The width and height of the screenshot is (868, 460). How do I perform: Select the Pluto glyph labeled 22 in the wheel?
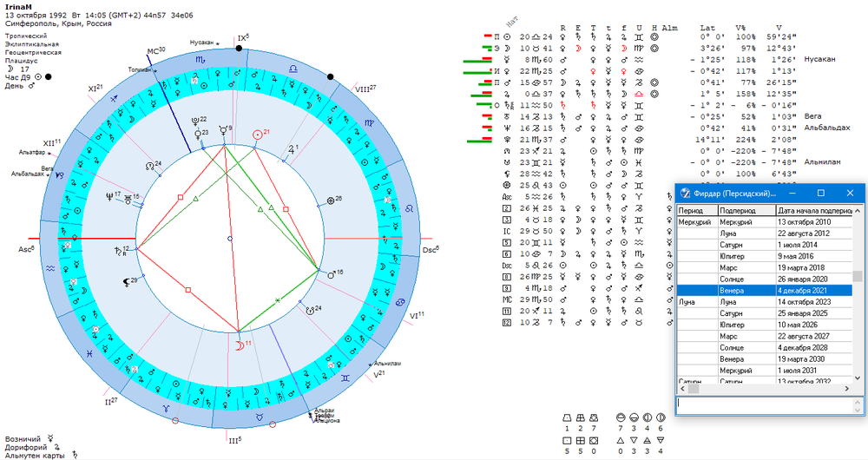coord(195,122)
